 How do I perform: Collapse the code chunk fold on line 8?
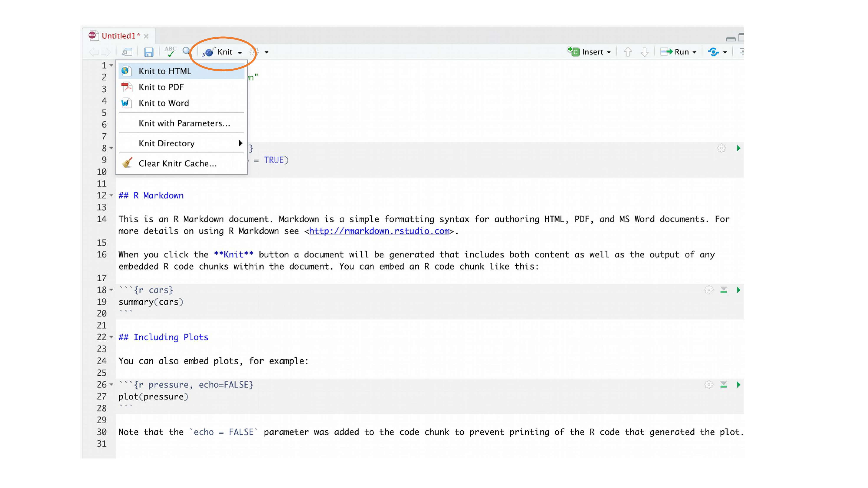pos(111,148)
